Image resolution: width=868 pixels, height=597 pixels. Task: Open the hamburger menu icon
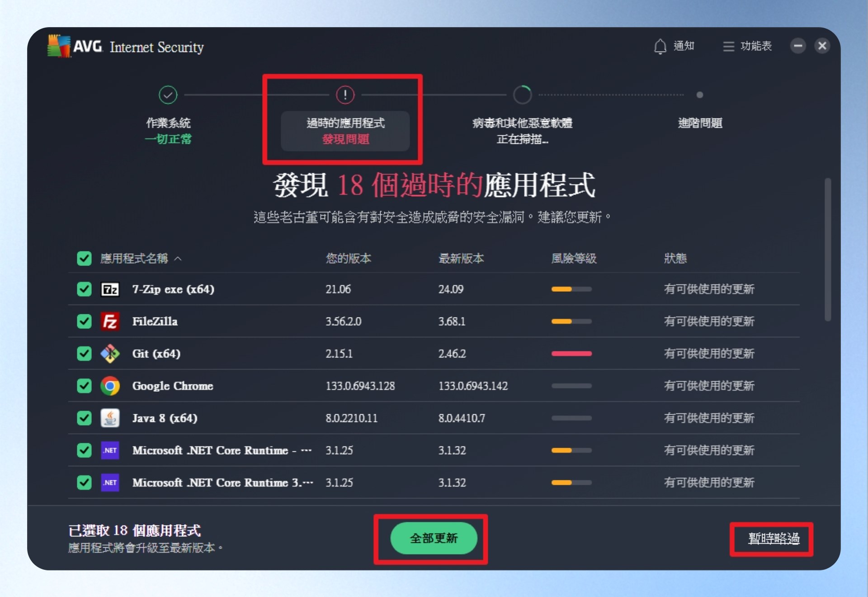coord(728,46)
